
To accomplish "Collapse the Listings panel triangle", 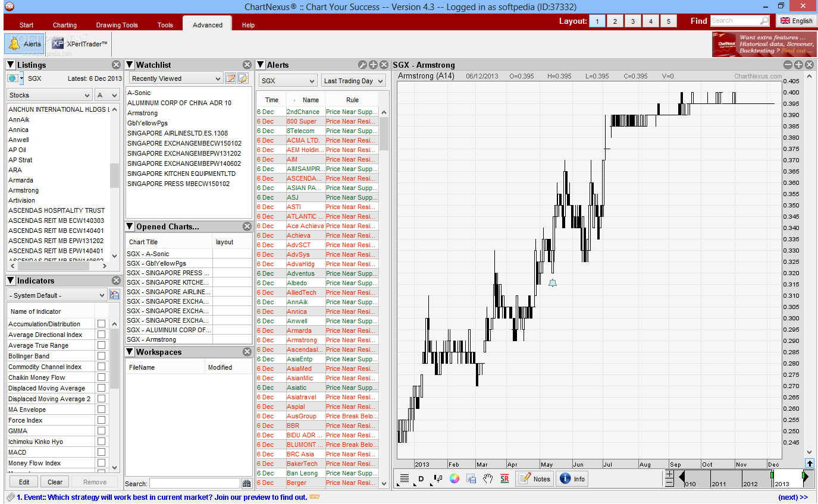I will [11, 65].
